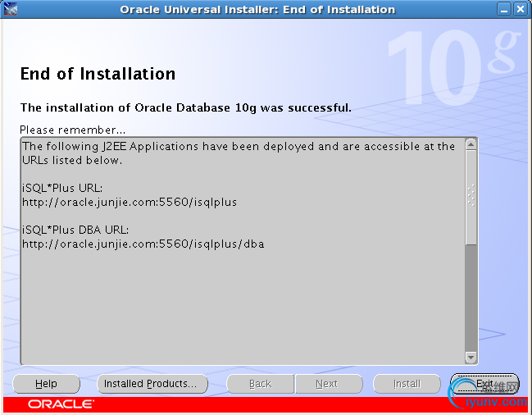Screen dimensions: 532x415
Task: Click the 'End of Installation' heading
Action: (98, 74)
